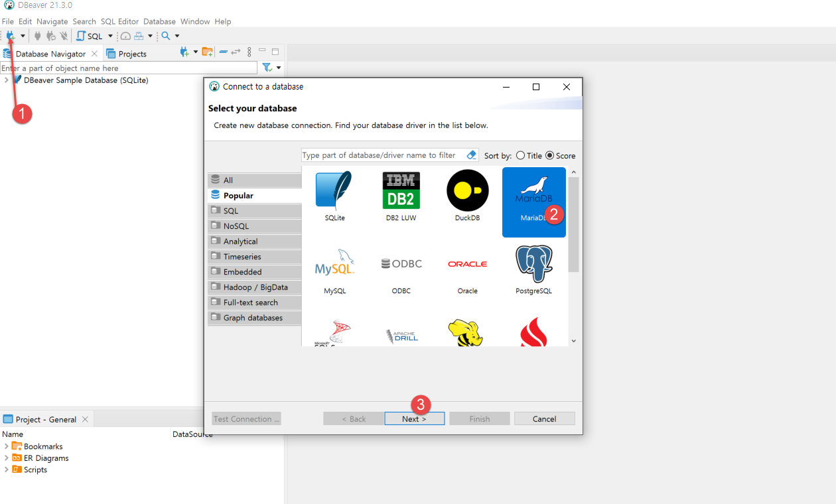Click the collapse all icon in navigator

(224, 52)
